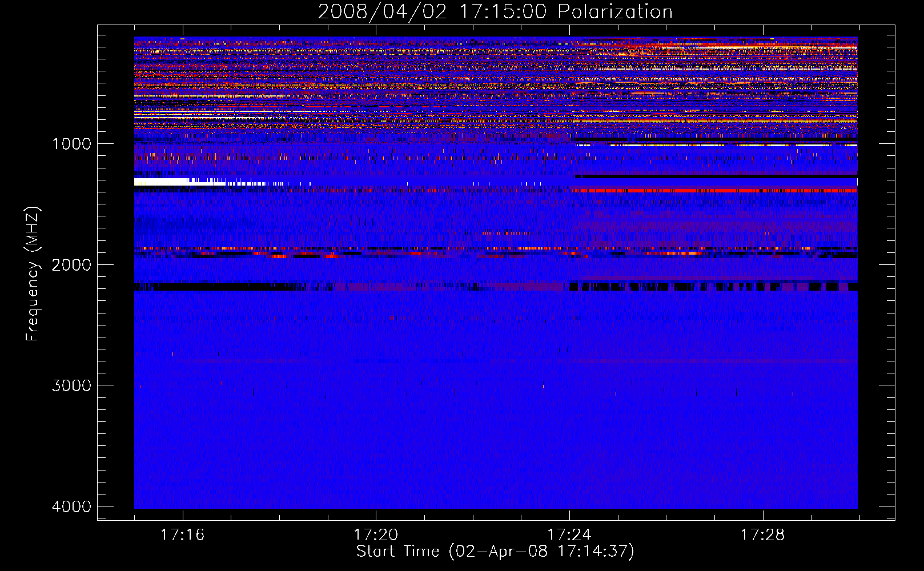The width and height of the screenshot is (924, 571).
Task: Select the 'Frequency (MHZ)' axis label
Action: pyautogui.click(x=33, y=274)
